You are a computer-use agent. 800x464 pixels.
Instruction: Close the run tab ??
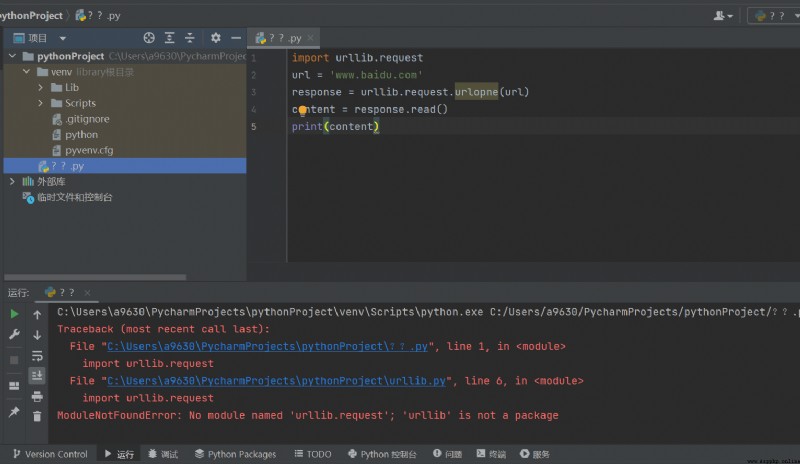click(x=87, y=292)
